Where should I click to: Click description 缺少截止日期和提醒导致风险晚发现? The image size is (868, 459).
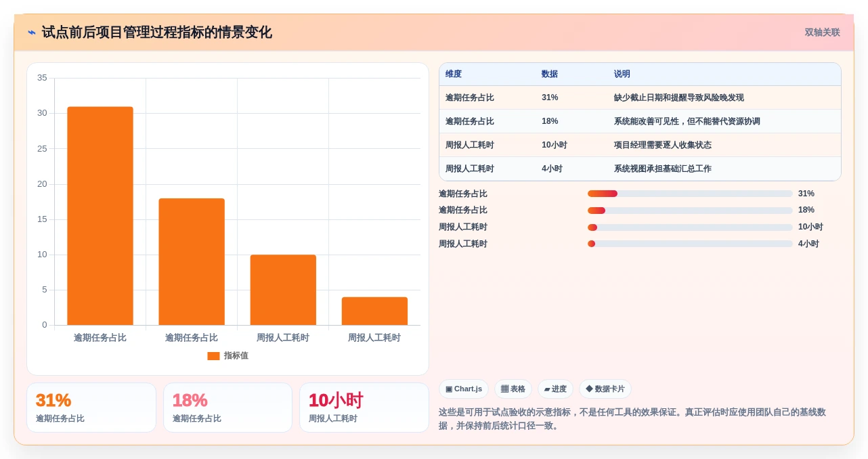(679, 97)
